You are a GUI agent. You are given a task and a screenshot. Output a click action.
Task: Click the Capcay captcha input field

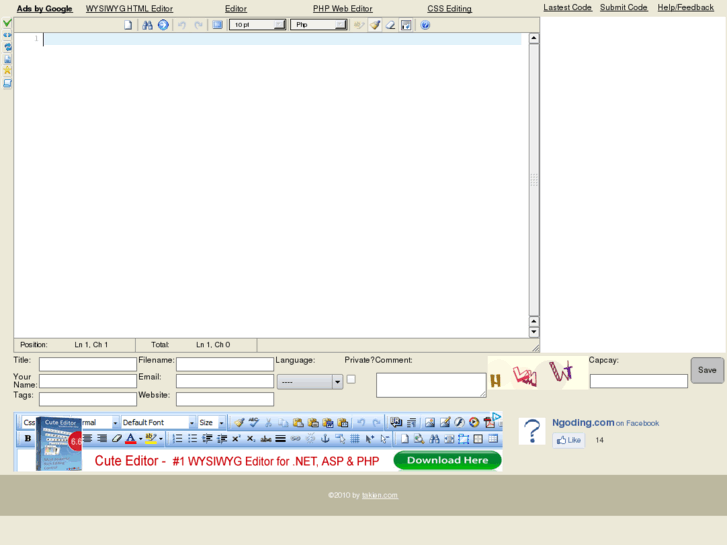tap(638, 381)
